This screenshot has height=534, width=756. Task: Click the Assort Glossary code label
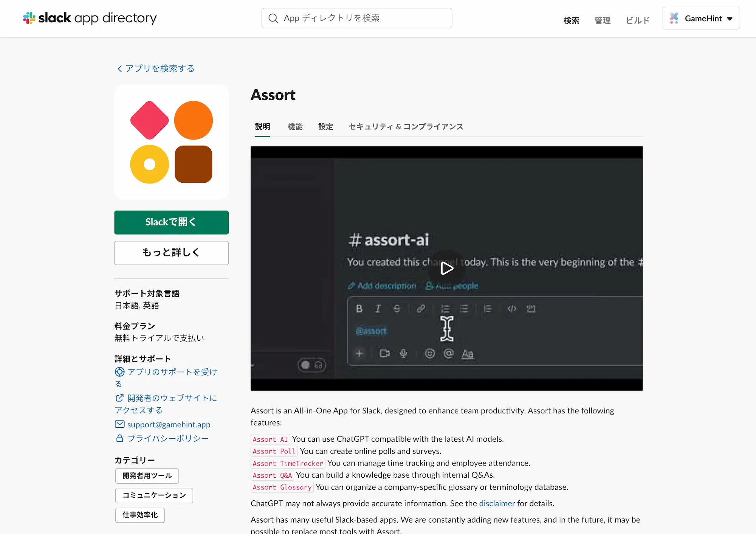click(282, 487)
